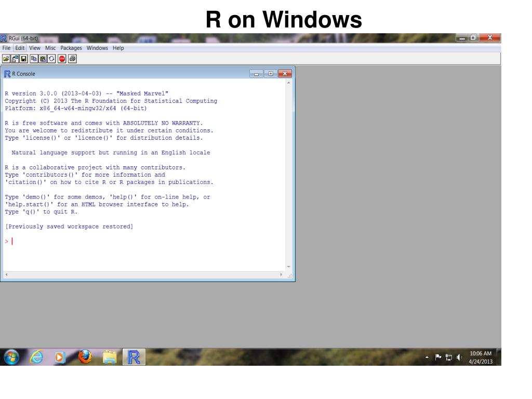Click the 'ABSOLUTELY NO WARRANTY' line
Viewport: 532px width, 399px height.
coord(104,123)
